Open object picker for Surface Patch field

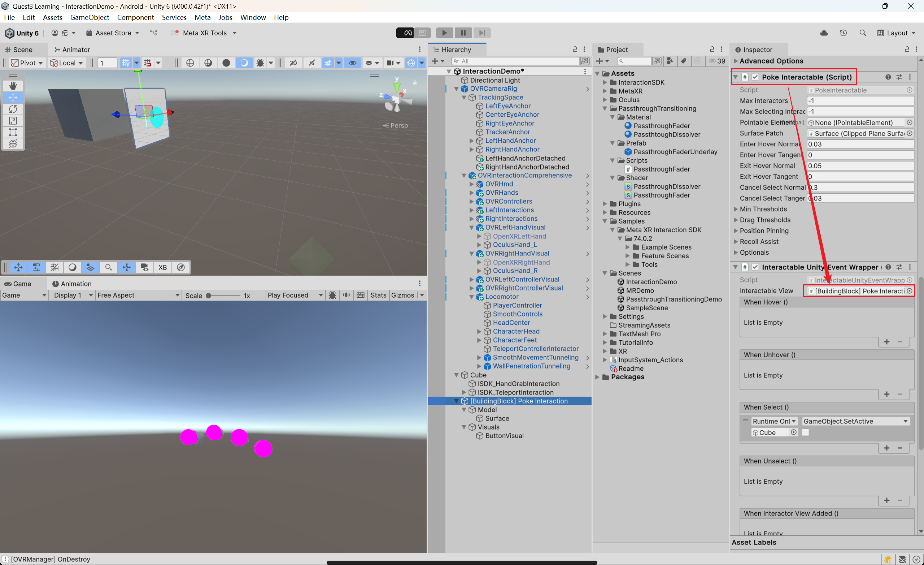(x=910, y=133)
